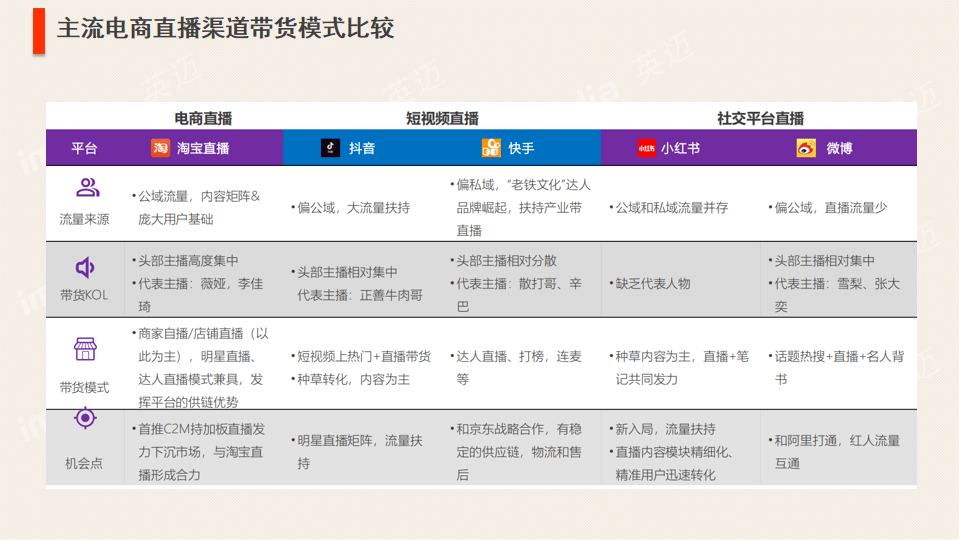Click cell text 公域和私域流量并存
The image size is (960, 540).
pos(669,208)
